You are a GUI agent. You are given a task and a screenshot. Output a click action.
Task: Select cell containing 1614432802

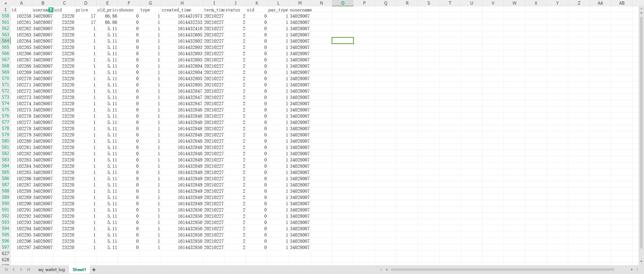[x=182, y=41]
